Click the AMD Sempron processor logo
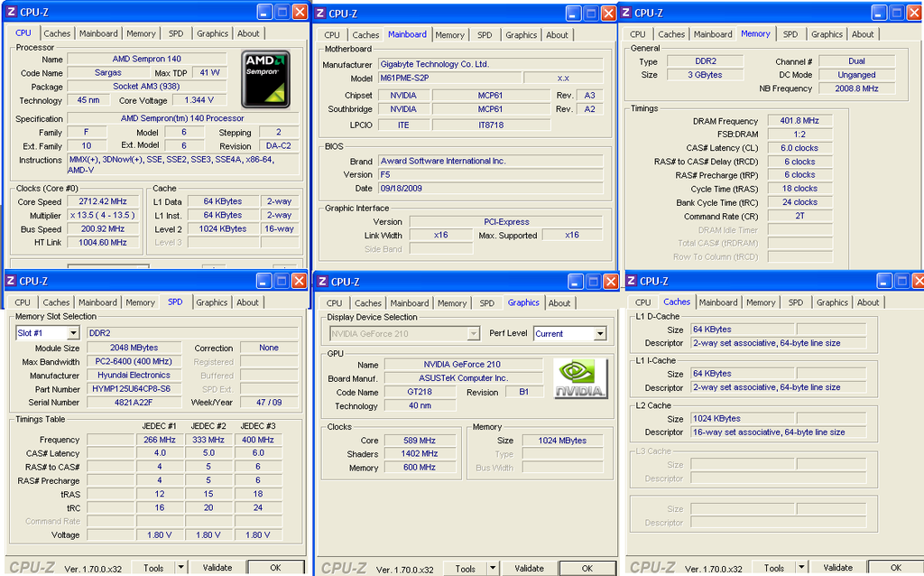This screenshot has width=924, height=576. coord(265,79)
